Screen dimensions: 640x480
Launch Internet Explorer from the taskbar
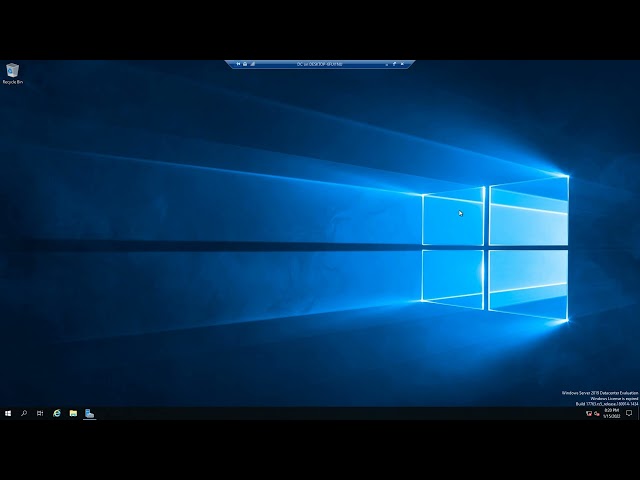tap(57, 413)
